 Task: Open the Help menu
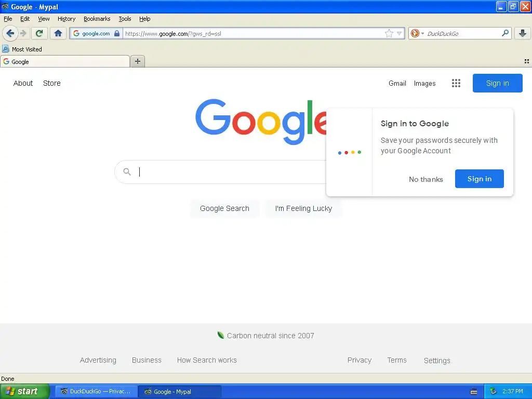click(x=144, y=19)
